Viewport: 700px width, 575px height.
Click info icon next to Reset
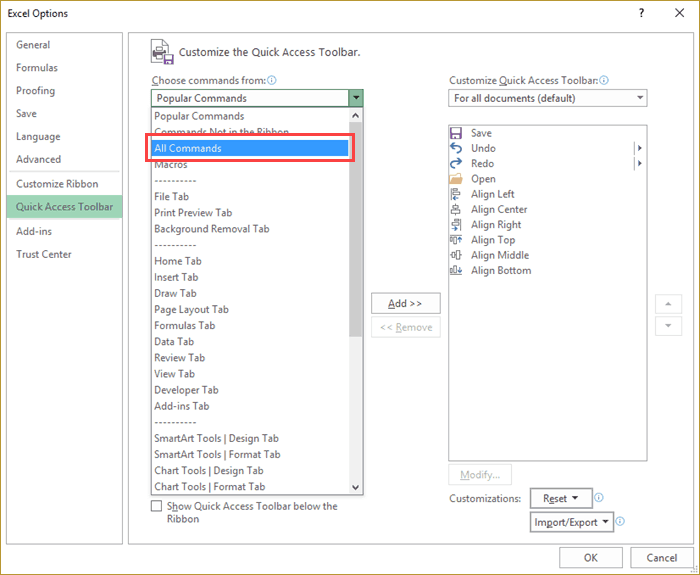[x=599, y=497]
